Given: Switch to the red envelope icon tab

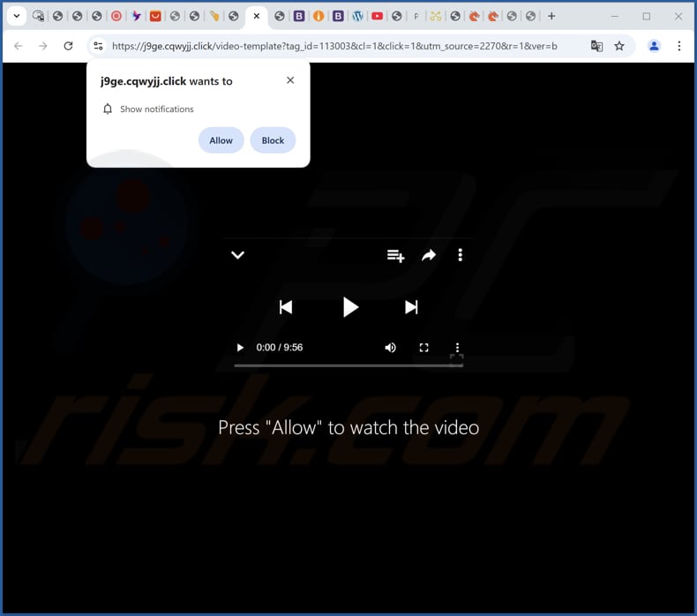Looking at the screenshot, I should (x=155, y=16).
